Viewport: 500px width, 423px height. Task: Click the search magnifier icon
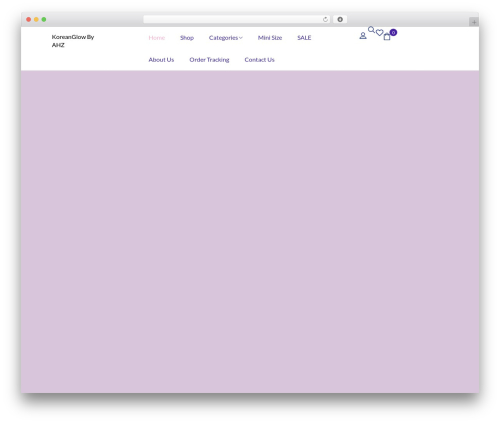371,30
